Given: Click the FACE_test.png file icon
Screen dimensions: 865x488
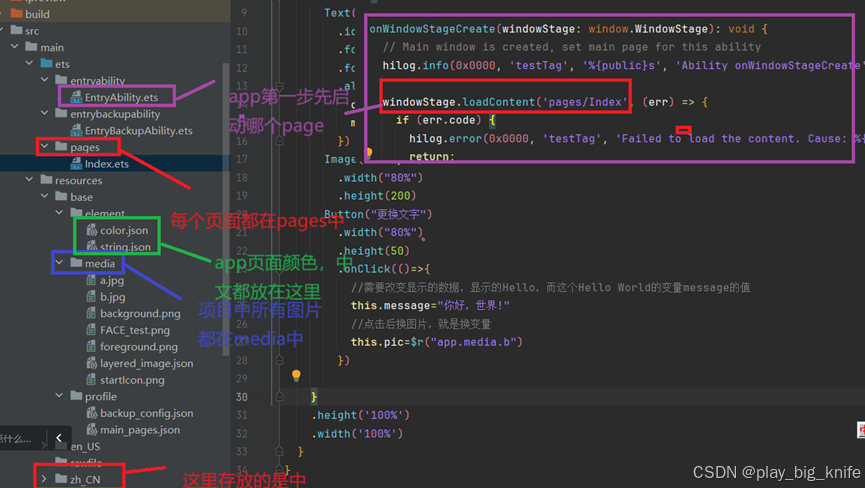Looking at the screenshot, I should tap(92, 330).
